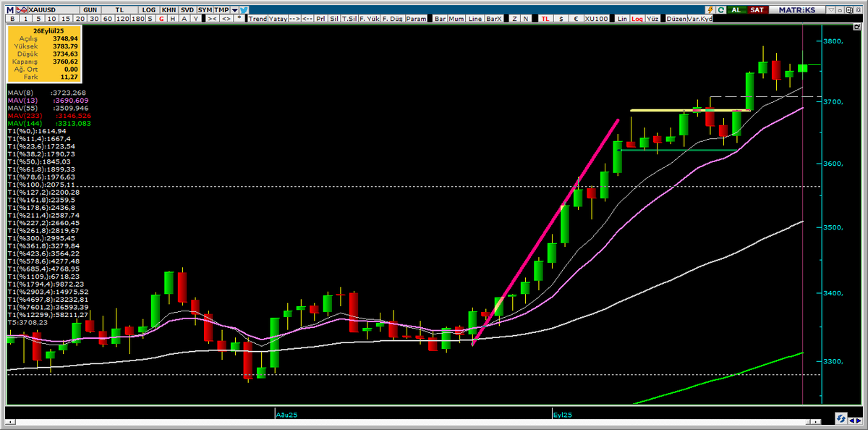Click the lightning bolt quick-order icon

tap(710, 10)
